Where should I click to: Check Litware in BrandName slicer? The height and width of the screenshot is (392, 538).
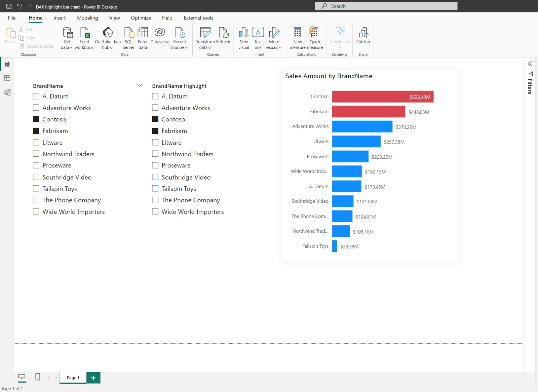36,142
